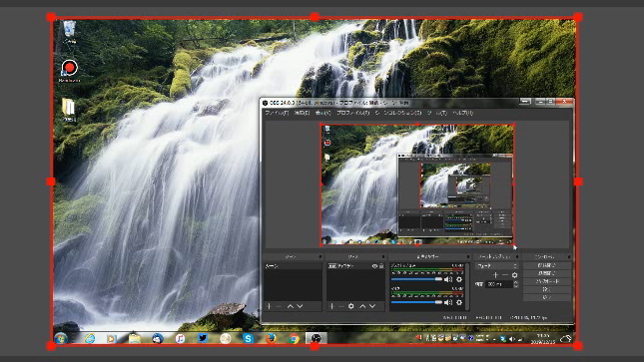Open settings gear for the mic audio channel

pyautogui.click(x=459, y=302)
